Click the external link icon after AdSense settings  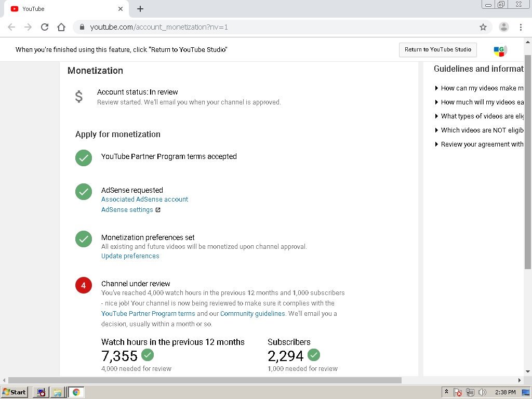click(158, 210)
